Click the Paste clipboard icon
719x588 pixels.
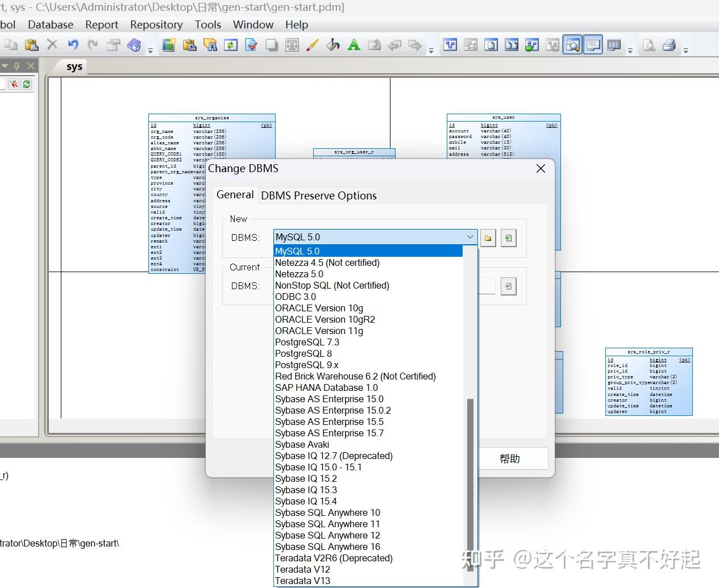pyautogui.click(x=31, y=45)
